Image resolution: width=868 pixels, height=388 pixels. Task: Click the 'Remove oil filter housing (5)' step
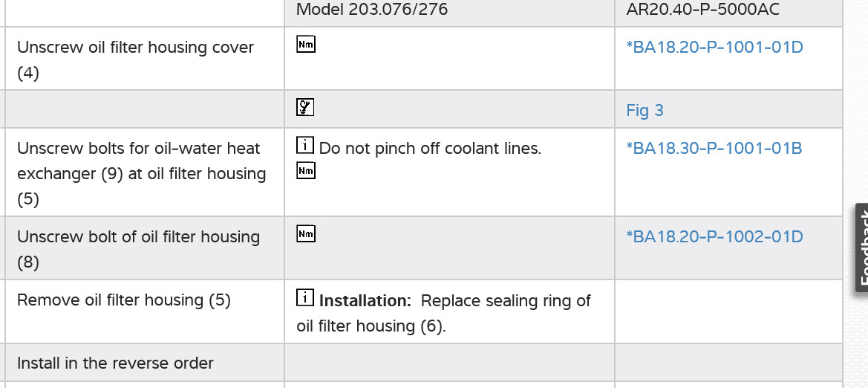coord(123,300)
